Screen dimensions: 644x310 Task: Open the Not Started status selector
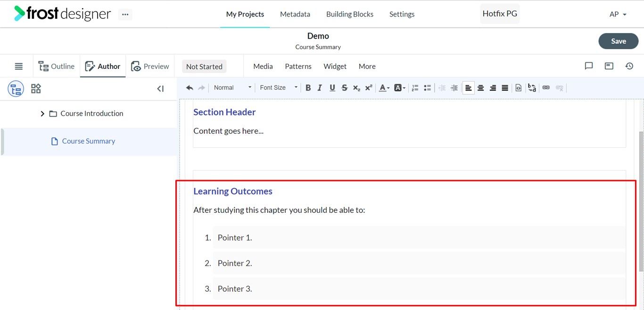click(204, 67)
